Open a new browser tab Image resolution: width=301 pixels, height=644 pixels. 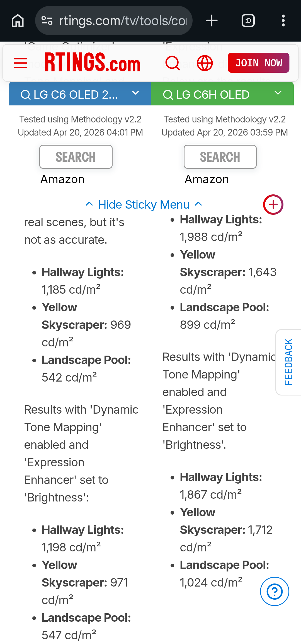point(212,21)
